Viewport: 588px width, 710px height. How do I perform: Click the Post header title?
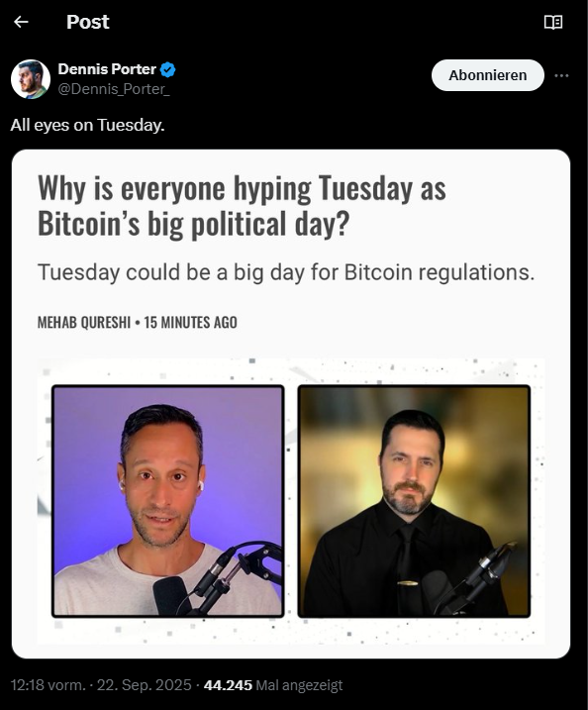point(88,22)
